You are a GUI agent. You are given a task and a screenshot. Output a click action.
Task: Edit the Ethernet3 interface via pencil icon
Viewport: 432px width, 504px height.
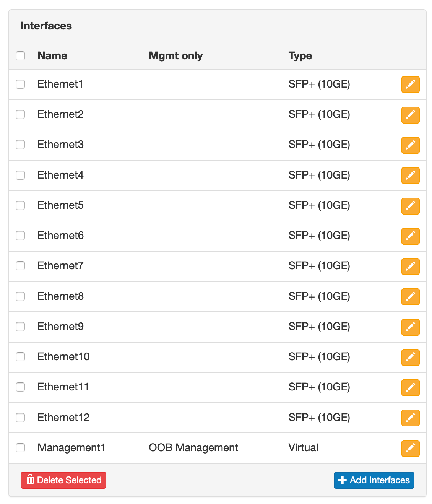[410, 145]
